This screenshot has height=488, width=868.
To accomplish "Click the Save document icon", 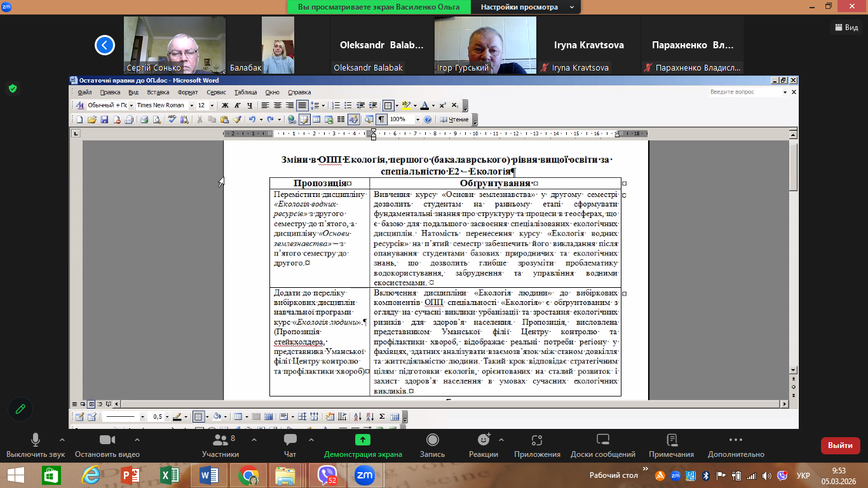I will (104, 119).
